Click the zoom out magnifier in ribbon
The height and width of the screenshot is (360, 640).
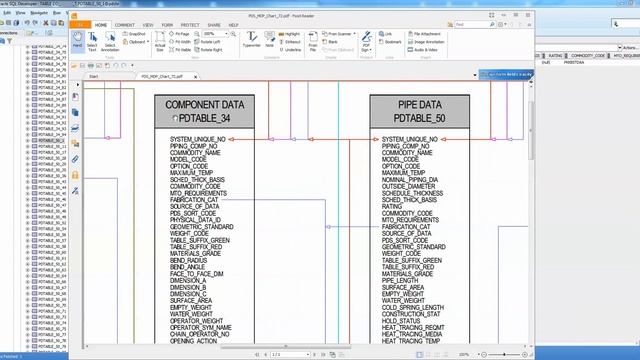pos(197,34)
